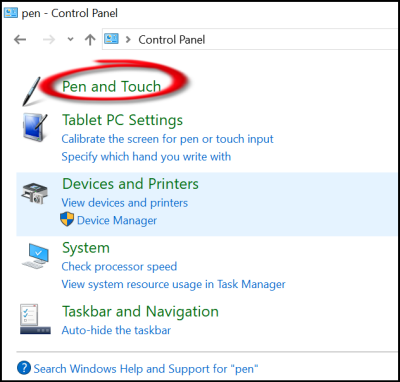Viewport: 400px width, 382px height.
Task: Click Check processor speed link
Action: click(x=119, y=266)
